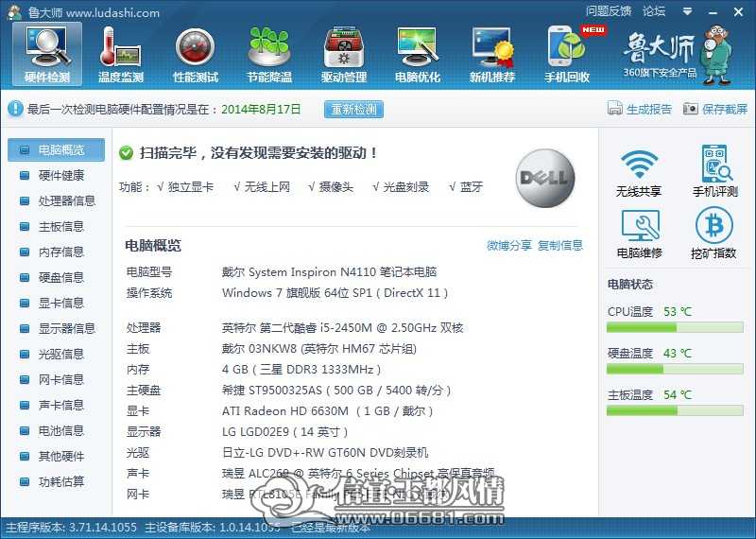
Task: Open 电脑优化 PC optimization
Action: (418, 54)
